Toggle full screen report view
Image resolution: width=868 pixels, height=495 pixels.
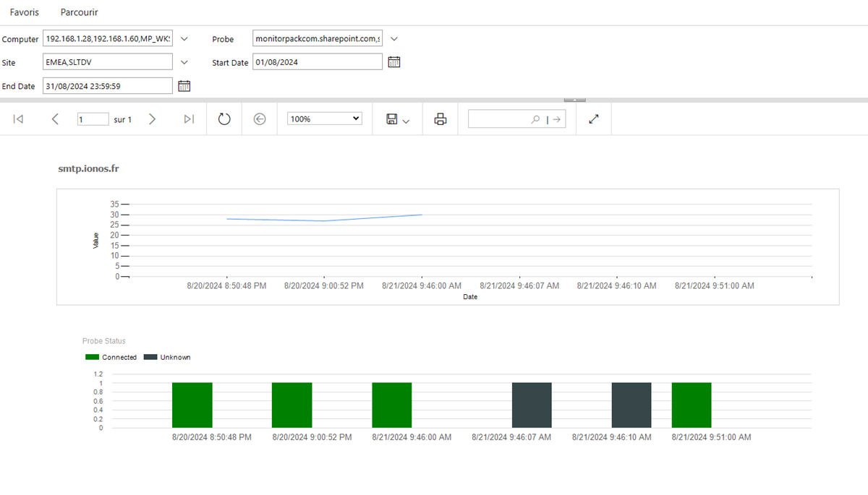[x=594, y=119]
